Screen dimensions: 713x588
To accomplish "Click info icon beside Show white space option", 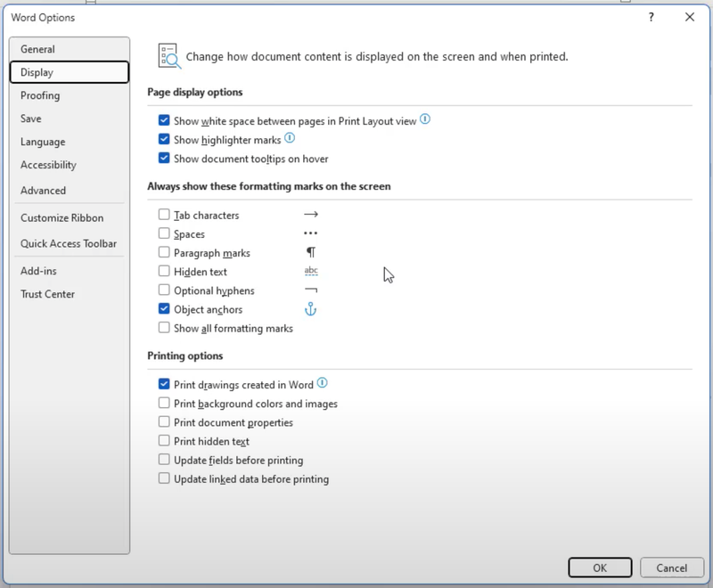I will point(425,120).
